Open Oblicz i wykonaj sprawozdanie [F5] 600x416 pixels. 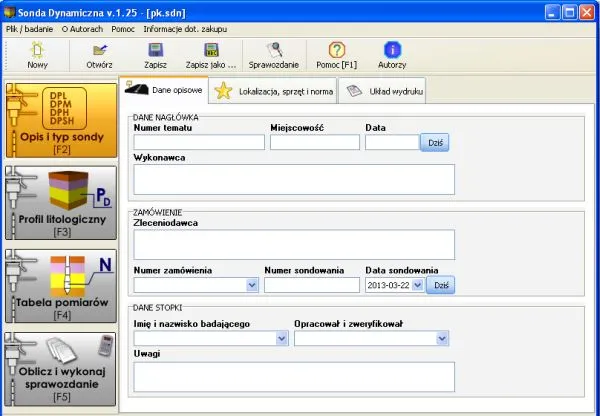click(59, 370)
